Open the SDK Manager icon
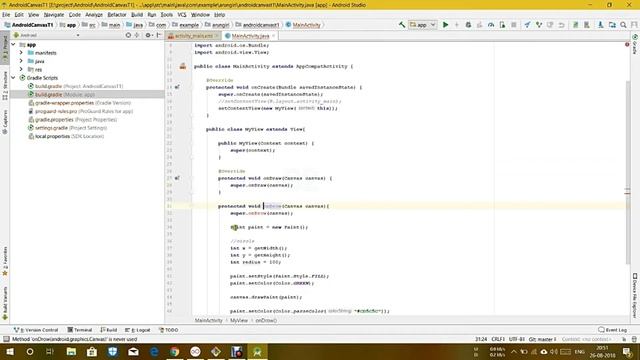 tap(601, 25)
